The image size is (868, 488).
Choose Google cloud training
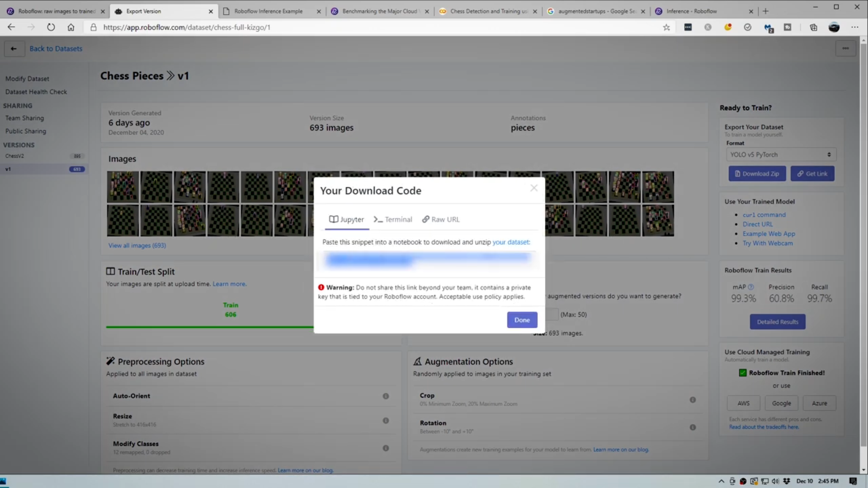point(781,403)
